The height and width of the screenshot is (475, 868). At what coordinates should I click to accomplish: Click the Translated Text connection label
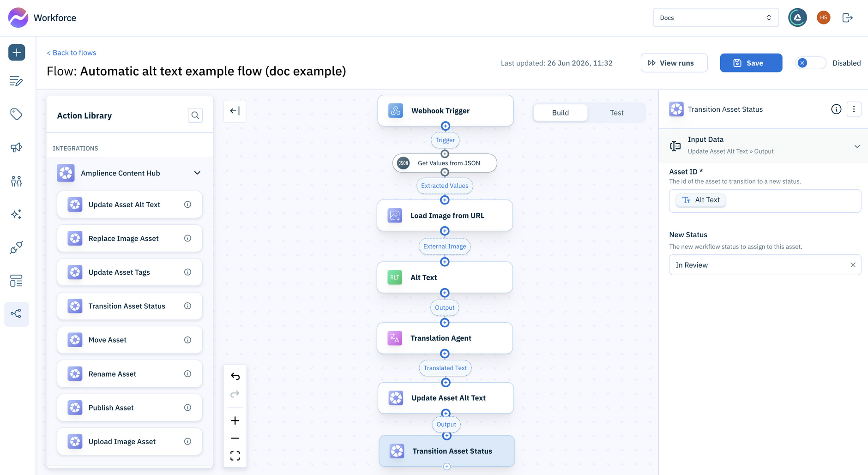coord(445,368)
